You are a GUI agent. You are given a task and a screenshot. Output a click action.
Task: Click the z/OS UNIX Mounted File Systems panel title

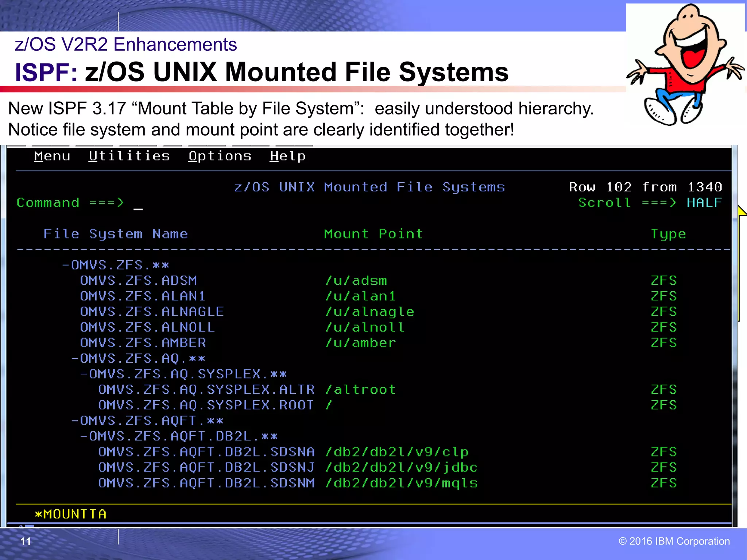click(369, 187)
